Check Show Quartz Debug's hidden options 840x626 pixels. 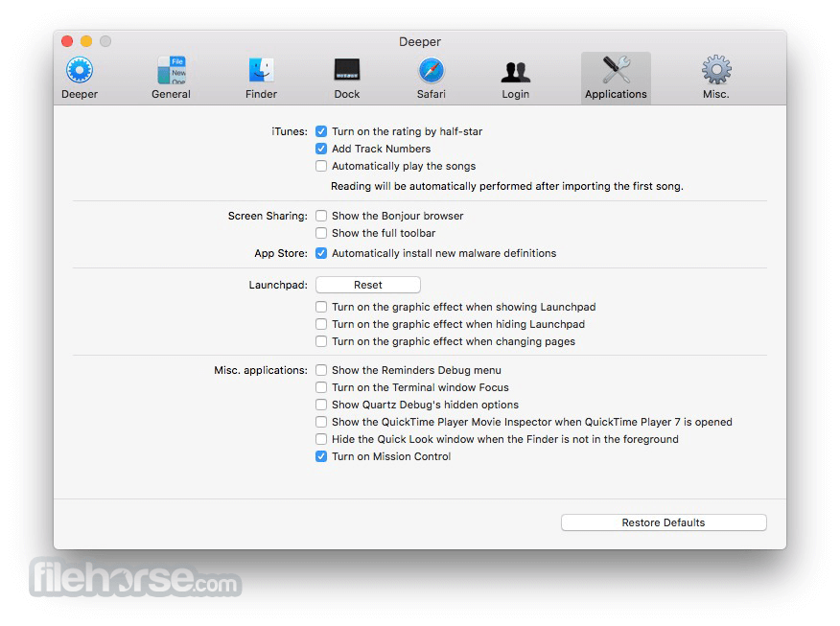(321, 405)
